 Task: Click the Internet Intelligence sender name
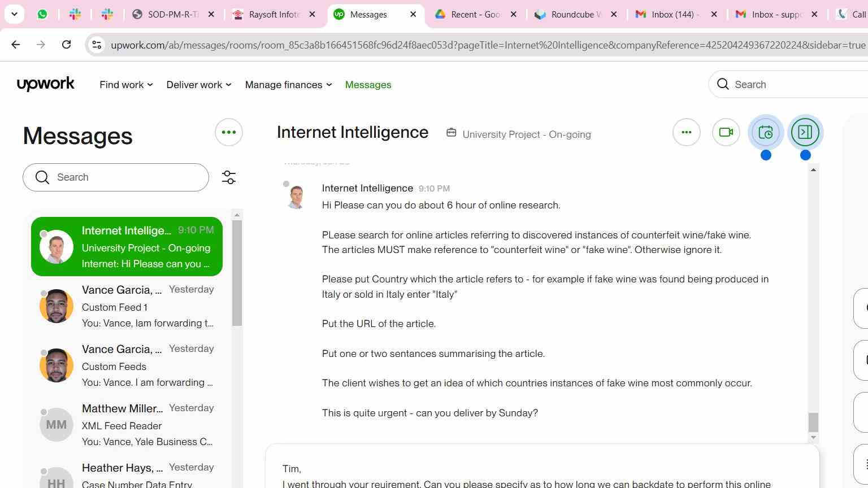(x=367, y=188)
